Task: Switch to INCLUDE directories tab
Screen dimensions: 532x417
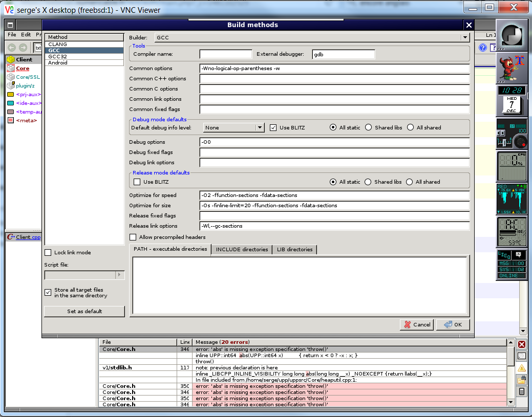Action: 242,249
